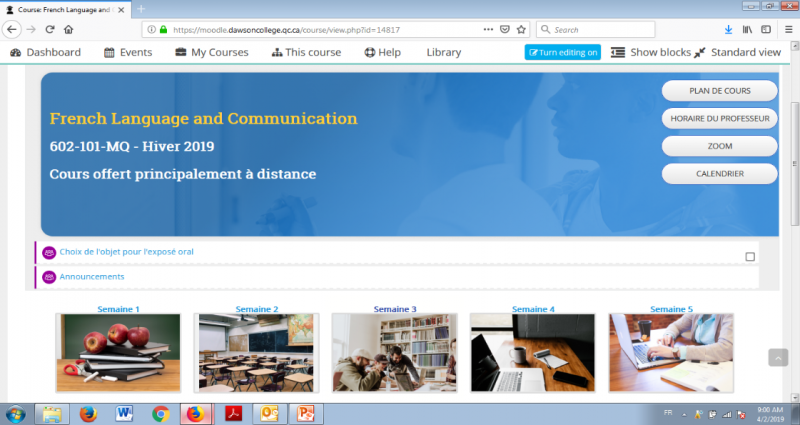Click the green padlock security icon
The image size is (800, 425).
click(x=163, y=30)
